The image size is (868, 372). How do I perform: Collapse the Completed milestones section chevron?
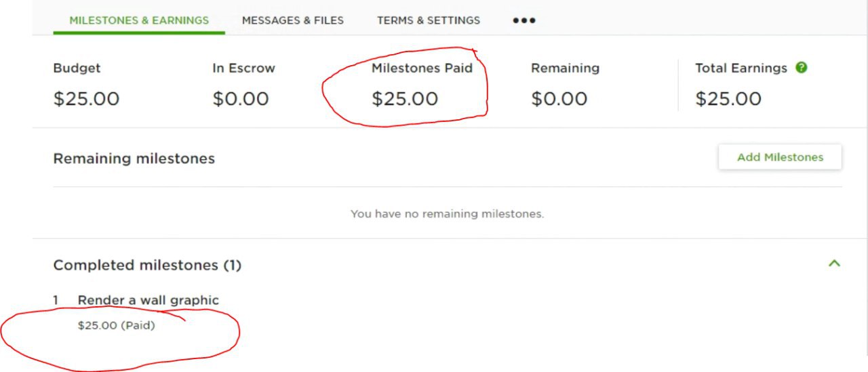point(834,264)
